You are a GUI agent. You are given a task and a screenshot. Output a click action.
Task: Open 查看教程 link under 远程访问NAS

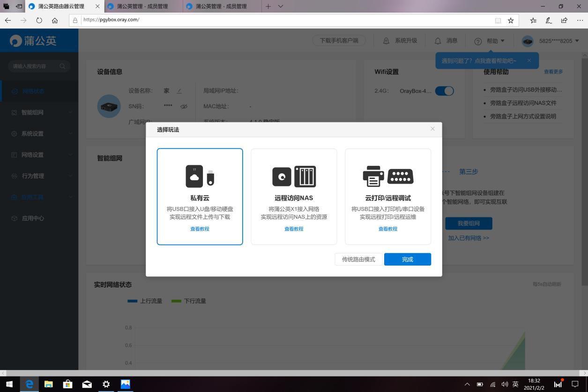294,229
